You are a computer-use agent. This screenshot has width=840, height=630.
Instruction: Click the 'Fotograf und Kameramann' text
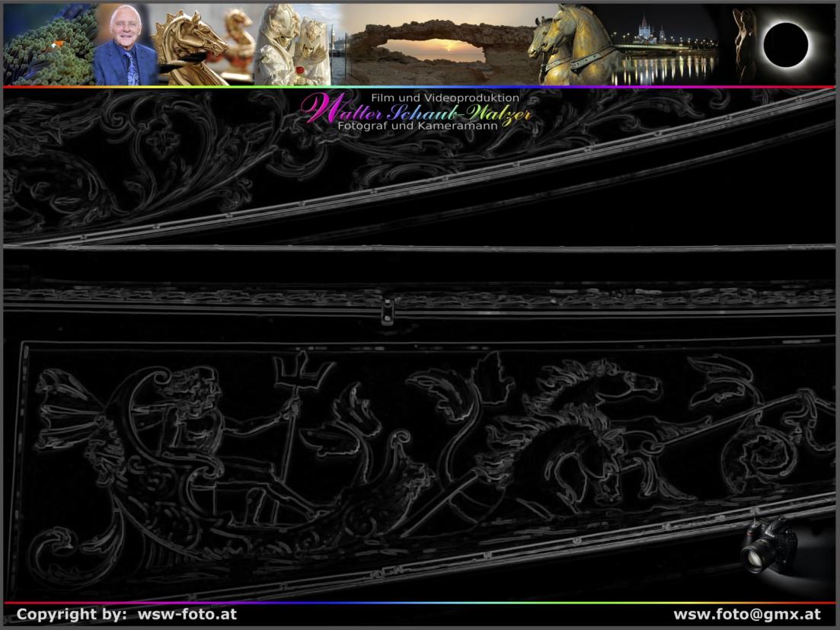(418, 126)
